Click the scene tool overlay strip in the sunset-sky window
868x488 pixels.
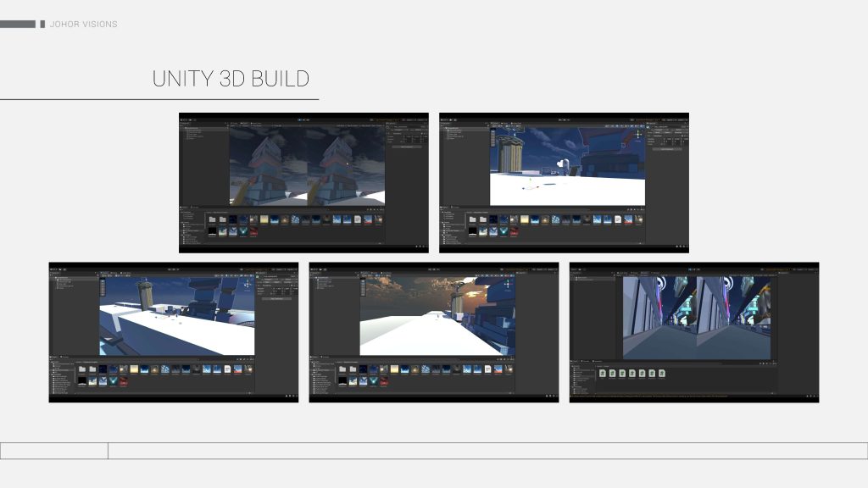coord(364,286)
